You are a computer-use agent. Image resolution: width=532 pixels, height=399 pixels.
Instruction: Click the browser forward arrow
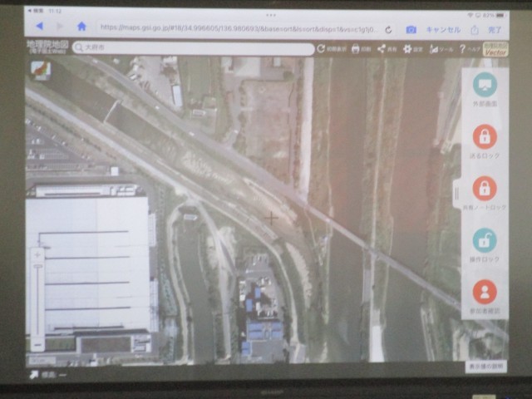click(x=60, y=26)
